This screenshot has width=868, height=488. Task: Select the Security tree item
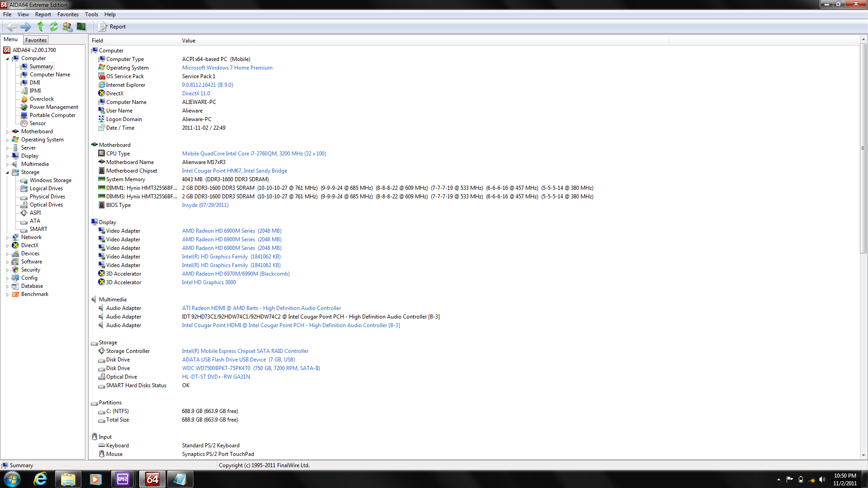click(x=31, y=270)
